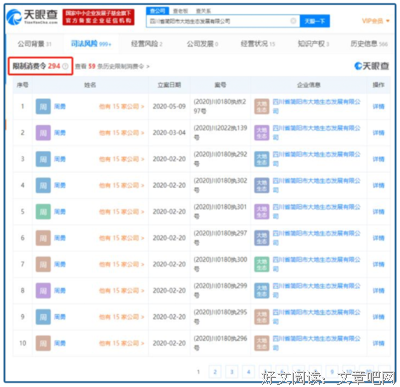The image size is (400, 387).
Task: Expand 他有 15 家公司 in row 4
Action: (x=122, y=185)
